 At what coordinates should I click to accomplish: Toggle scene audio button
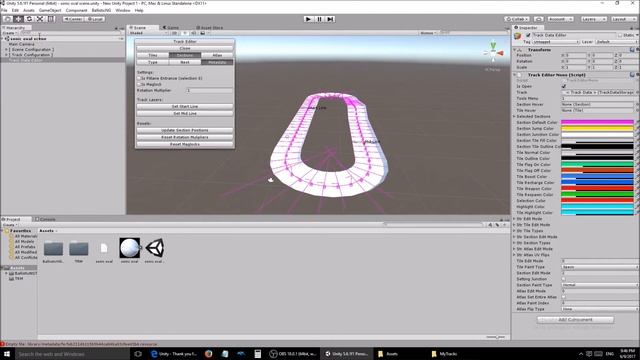click(x=193, y=33)
